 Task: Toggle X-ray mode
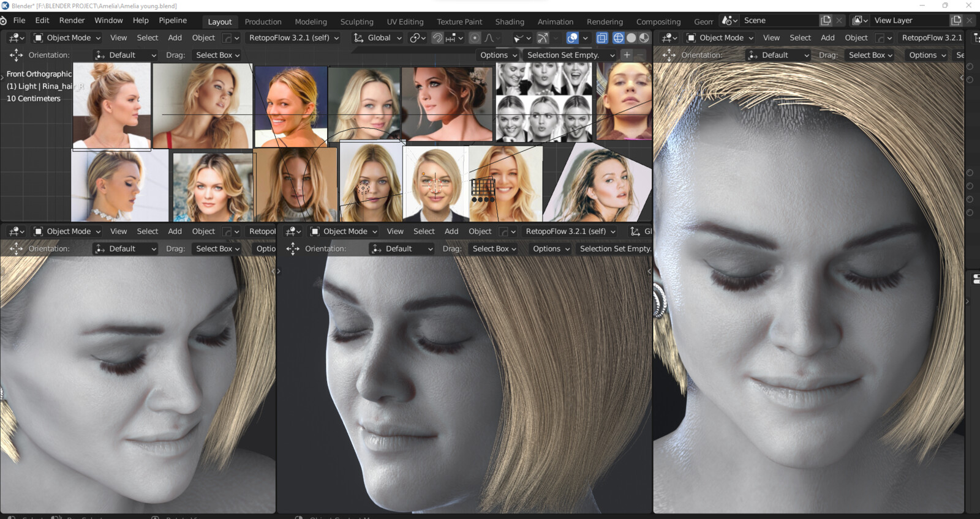point(602,37)
